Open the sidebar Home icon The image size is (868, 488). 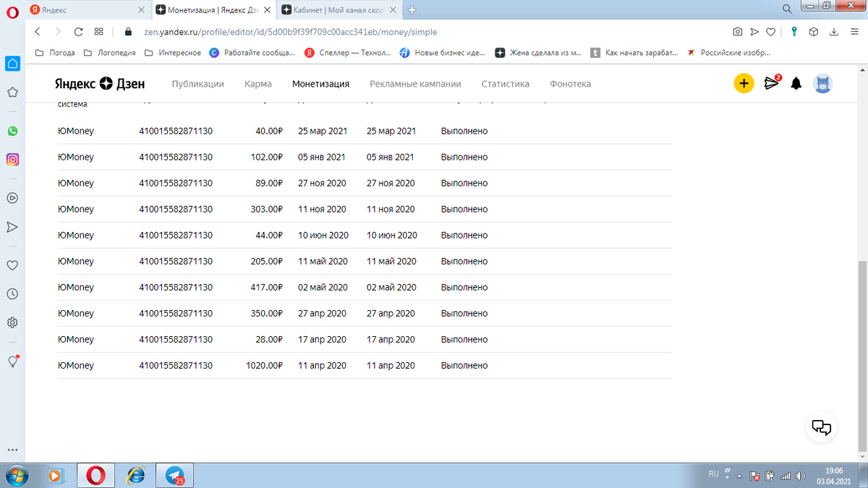point(12,64)
